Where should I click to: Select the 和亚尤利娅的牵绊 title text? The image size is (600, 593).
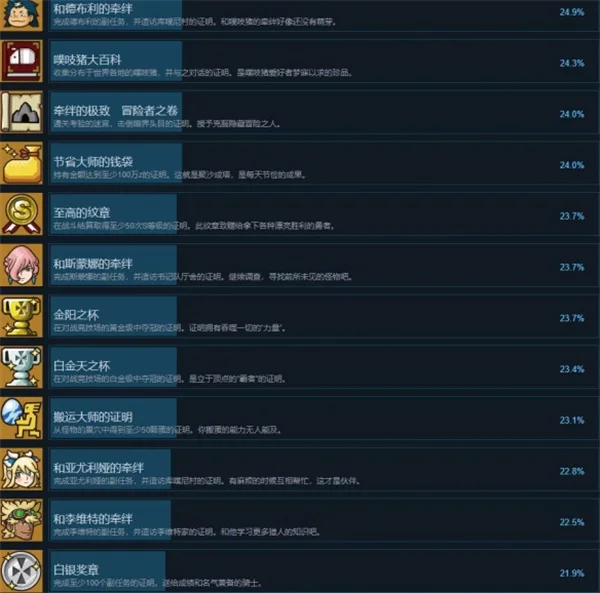[99, 468]
